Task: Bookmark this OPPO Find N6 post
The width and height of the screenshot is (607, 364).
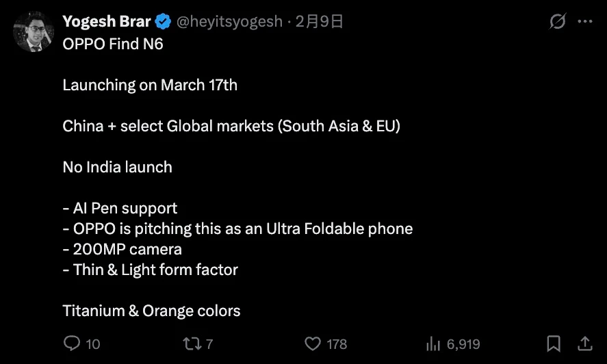Action: click(x=554, y=343)
